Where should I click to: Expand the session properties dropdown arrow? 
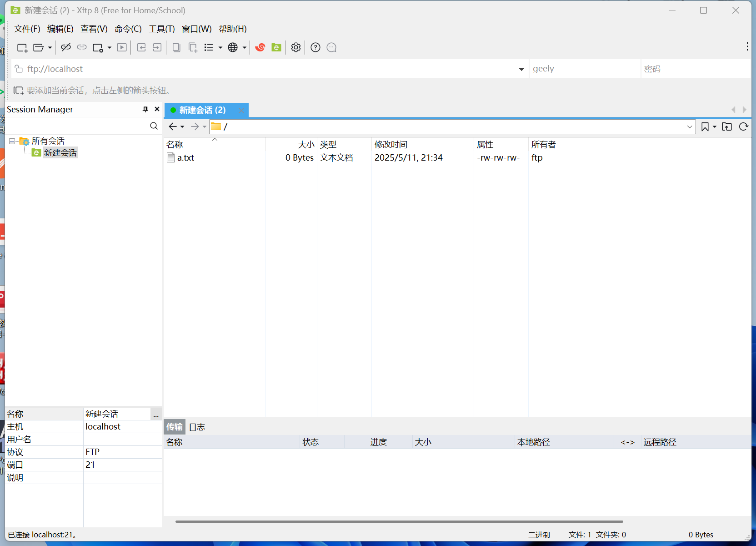pyautogui.click(x=110, y=47)
